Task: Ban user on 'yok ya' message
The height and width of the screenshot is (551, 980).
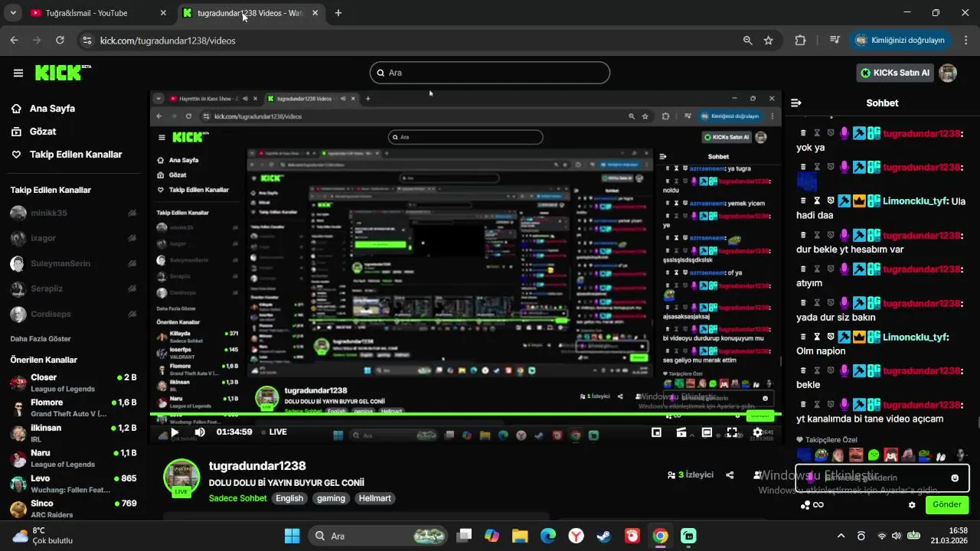Action: click(x=831, y=133)
